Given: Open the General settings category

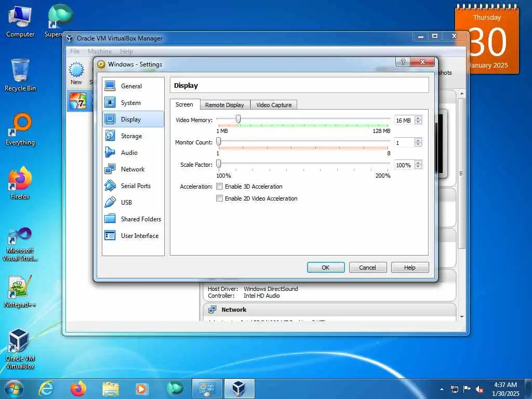Looking at the screenshot, I should (133, 86).
